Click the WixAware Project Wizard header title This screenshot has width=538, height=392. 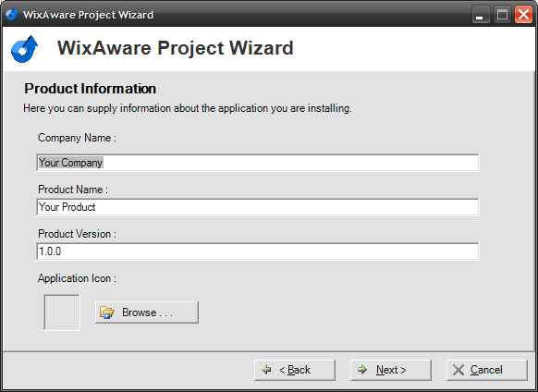pos(176,48)
